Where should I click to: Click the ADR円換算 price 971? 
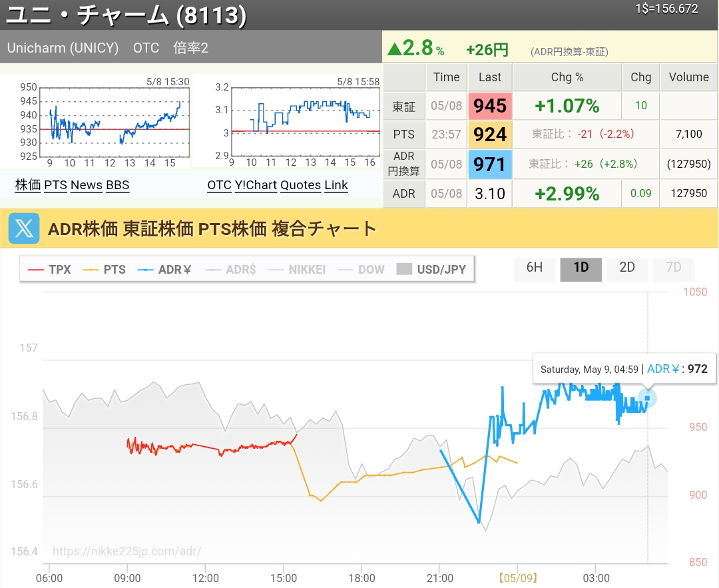click(490, 164)
